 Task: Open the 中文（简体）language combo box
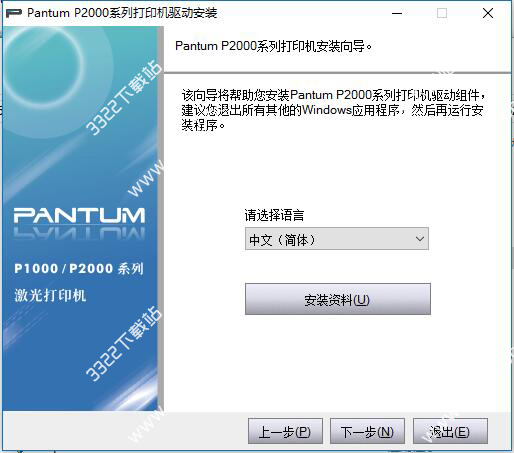pos(337,239)
